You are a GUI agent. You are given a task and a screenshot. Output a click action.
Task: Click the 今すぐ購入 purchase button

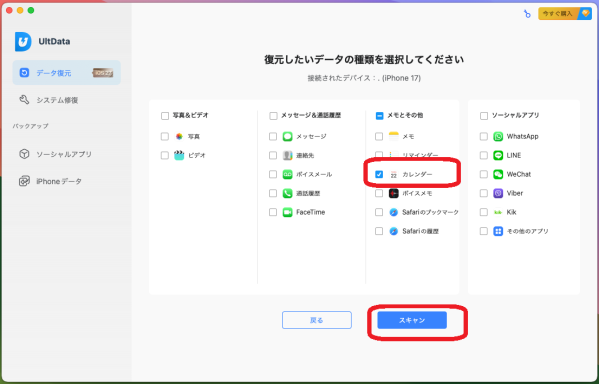pyautogui.click(x=565, y=14)
